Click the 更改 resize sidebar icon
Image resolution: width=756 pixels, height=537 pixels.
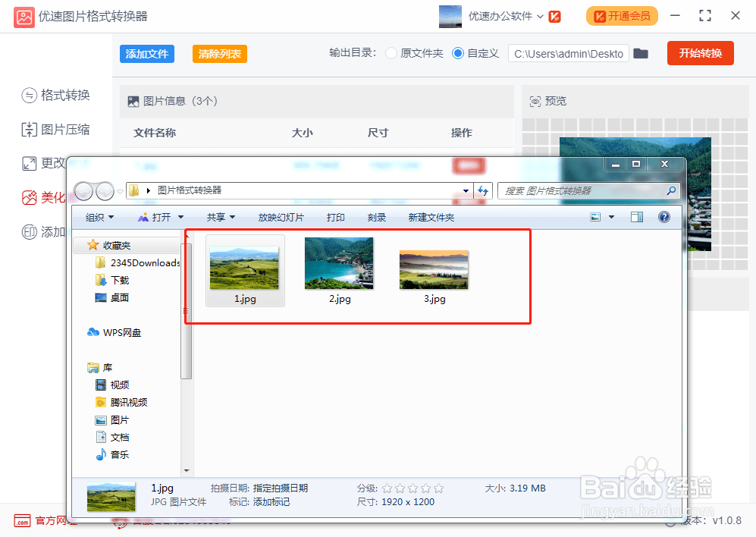point(29,164)
